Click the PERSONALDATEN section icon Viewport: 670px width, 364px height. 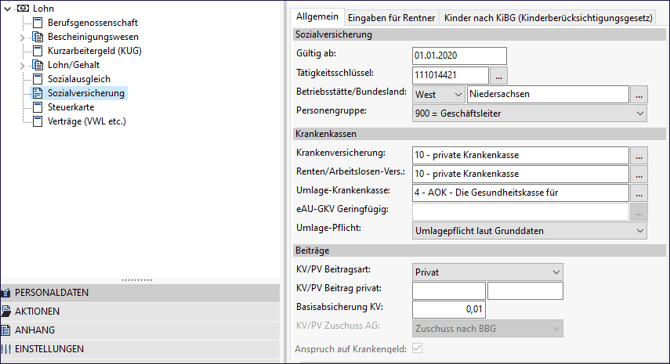(x=6, y=293)
